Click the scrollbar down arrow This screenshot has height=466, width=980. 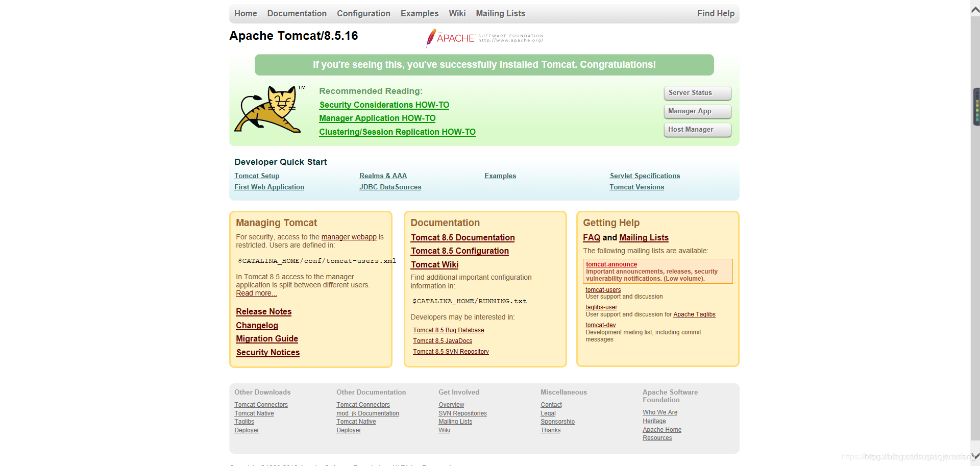click(975, 456)
